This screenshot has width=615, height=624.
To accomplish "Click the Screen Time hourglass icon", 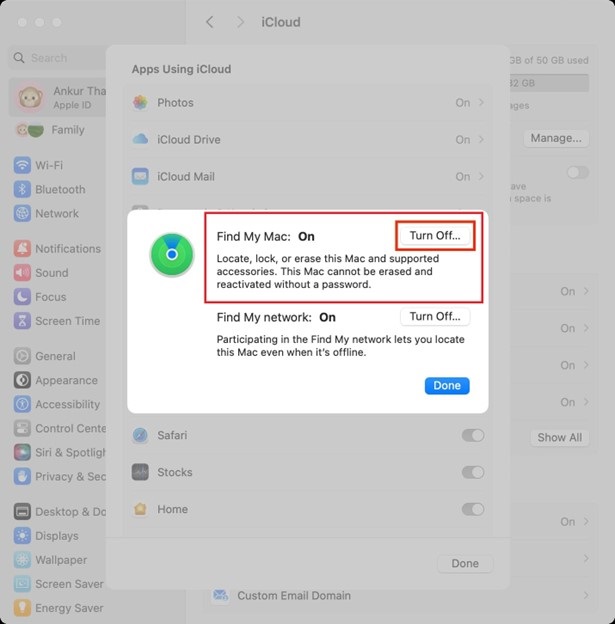I will [22, 321].
